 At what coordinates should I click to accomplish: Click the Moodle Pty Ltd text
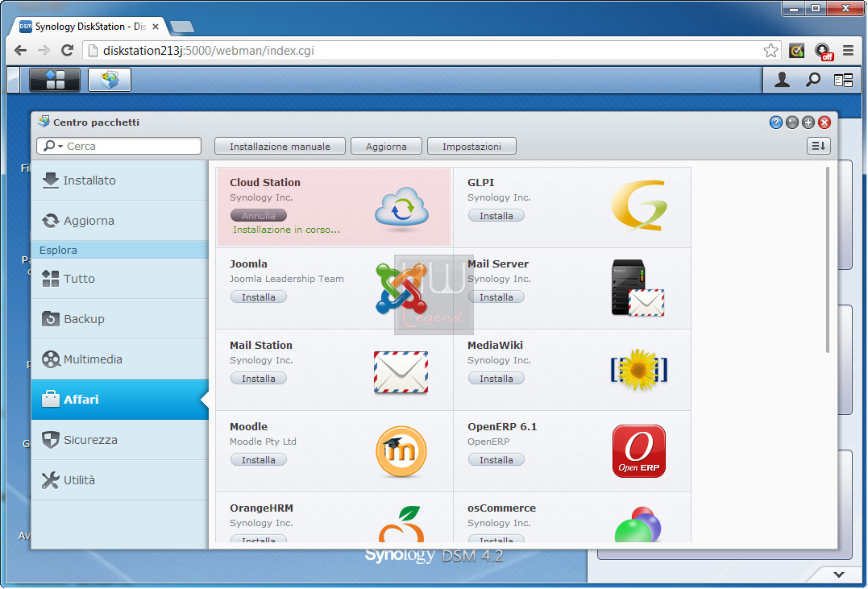[x=263, y=442]
